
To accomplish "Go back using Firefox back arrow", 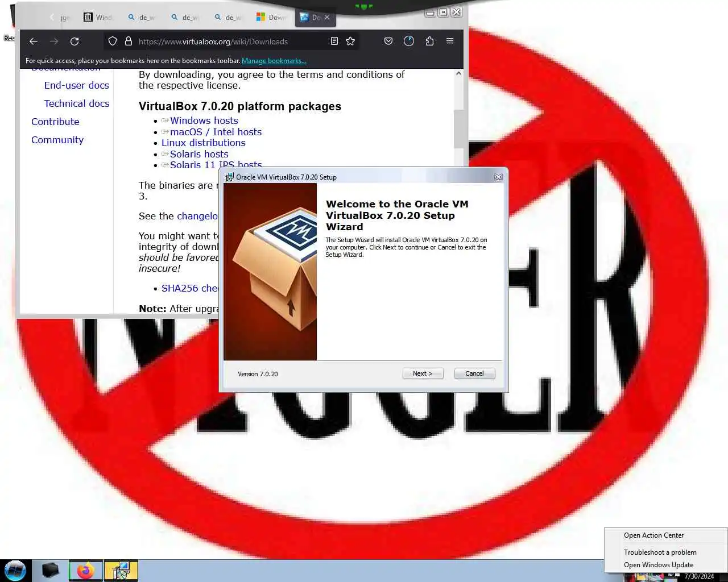I will tap(34, 41).
